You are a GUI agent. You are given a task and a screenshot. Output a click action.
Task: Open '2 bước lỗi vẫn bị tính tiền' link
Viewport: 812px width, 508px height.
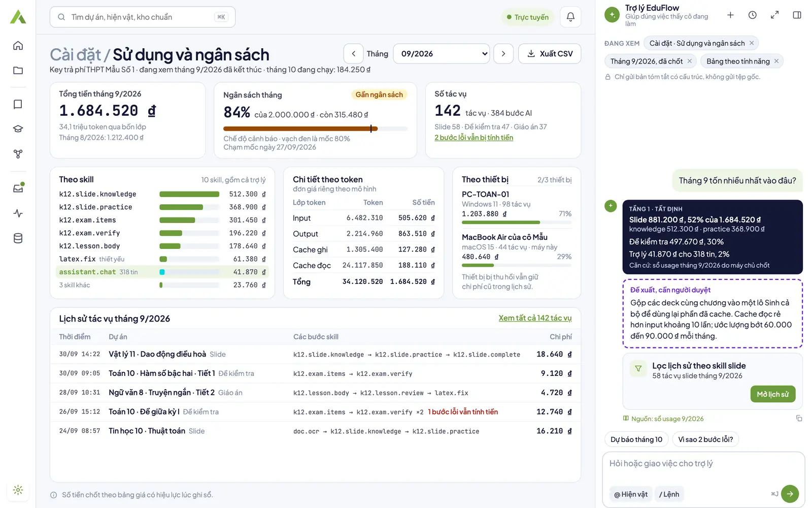pyautogui.click(x=473, y=138)
